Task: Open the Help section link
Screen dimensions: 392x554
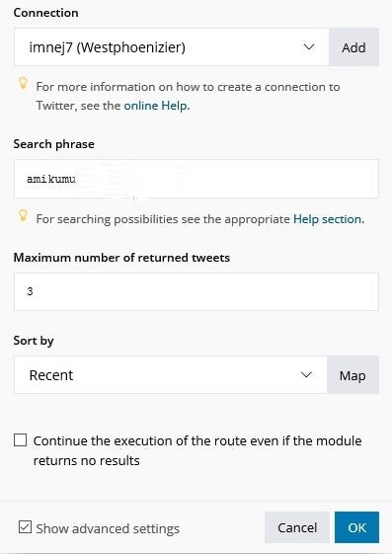Action: click(x=328, y=219)
